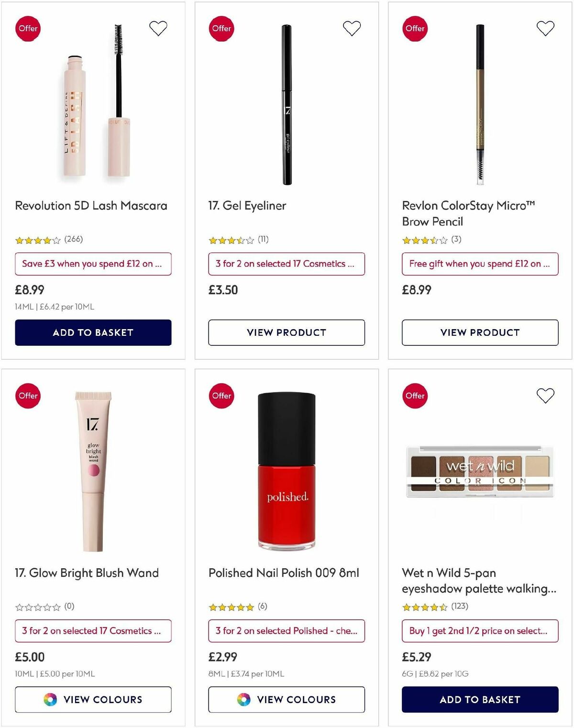The height and width of the screenshot is (728, 574).
Task: Open 'Buy 1 get 2nd 1/2 price' offer details
Action: pos(480,631)
